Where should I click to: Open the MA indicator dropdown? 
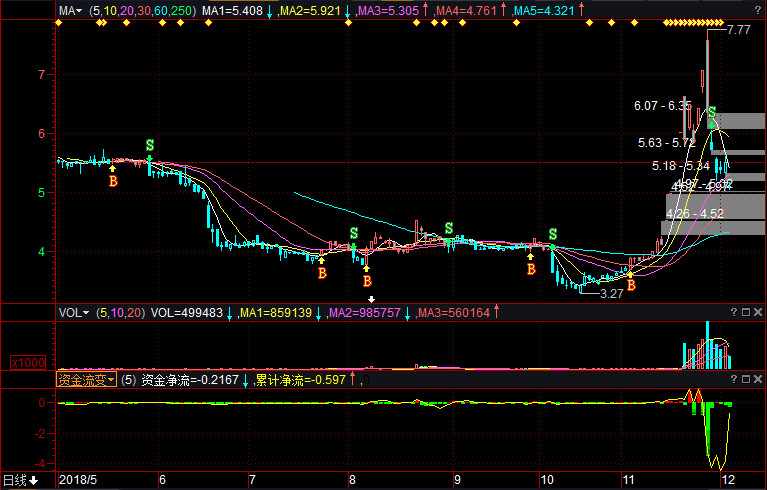71,10
